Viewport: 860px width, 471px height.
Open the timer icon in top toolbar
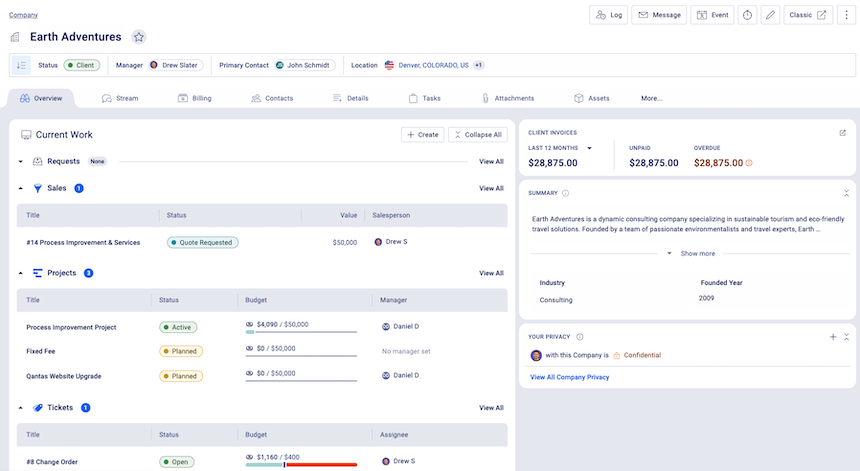point(747,15)
